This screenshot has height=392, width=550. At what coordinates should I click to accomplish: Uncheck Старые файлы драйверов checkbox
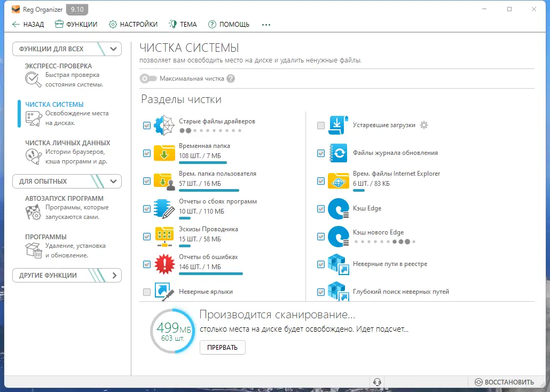click(x=147, y=126)
